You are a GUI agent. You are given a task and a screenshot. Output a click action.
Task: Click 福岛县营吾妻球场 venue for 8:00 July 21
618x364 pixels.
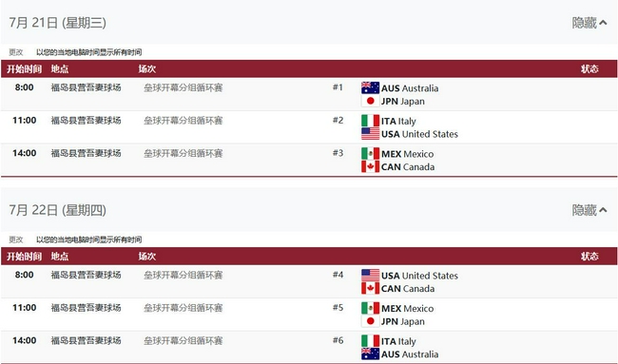pos(86,87)
